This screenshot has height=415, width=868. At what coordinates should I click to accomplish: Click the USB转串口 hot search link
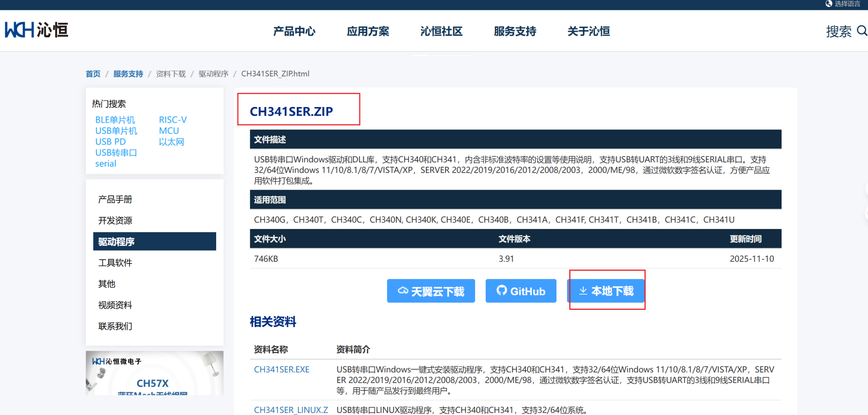[116, 153]
